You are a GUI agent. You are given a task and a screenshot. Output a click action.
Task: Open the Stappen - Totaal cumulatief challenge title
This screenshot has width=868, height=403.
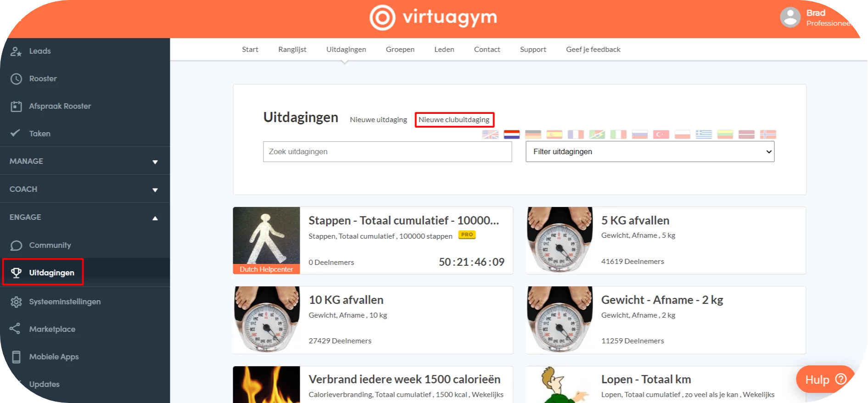coord(403,221)
